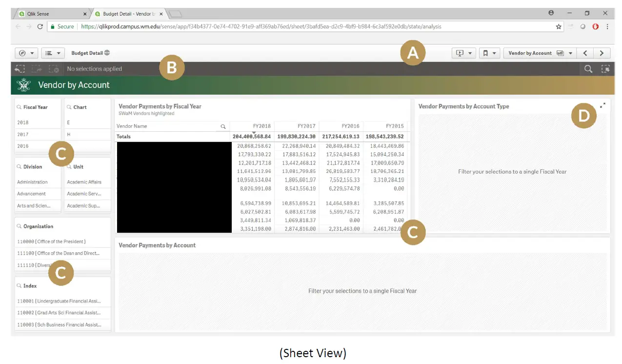Open smart search in selections bar
Image resolution: width=622 pixels, height=364 pixels.
[588, 69]
